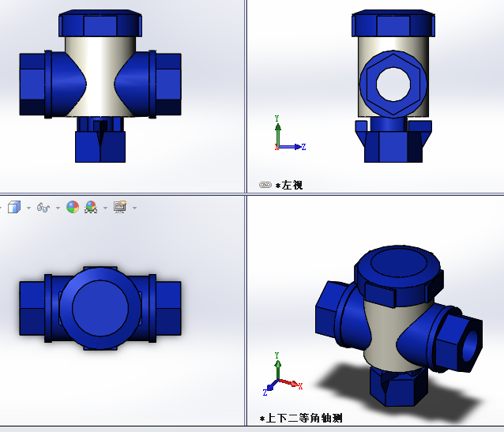Screen dimensions: 504x432
Task: Open the Display Style dropdown arrow
Action: click(28, 208)
